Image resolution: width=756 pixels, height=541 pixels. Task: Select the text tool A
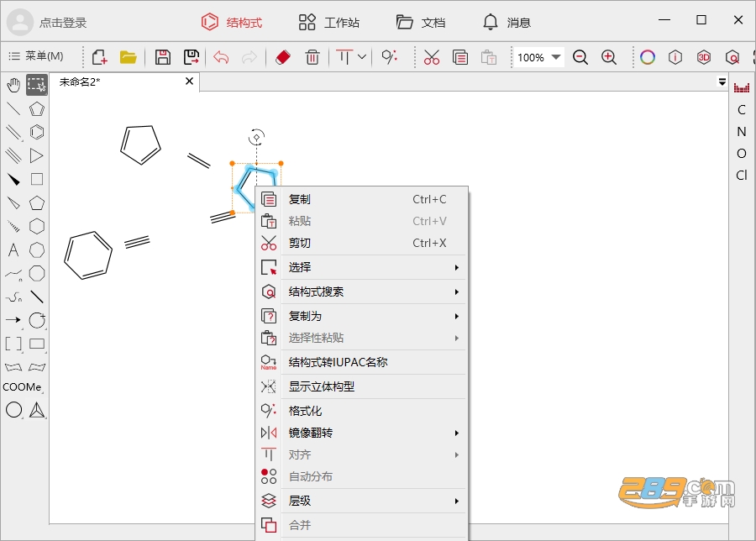tap(13, 249)
